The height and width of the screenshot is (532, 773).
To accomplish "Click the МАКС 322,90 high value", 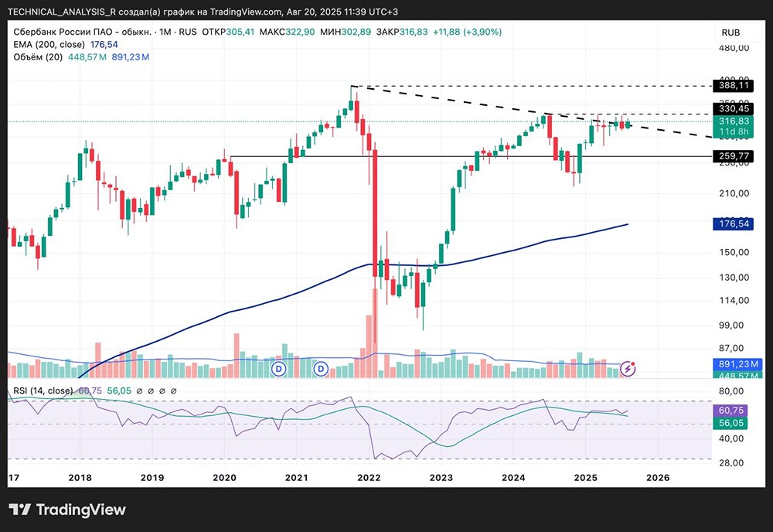I will [x=287, y=32].
